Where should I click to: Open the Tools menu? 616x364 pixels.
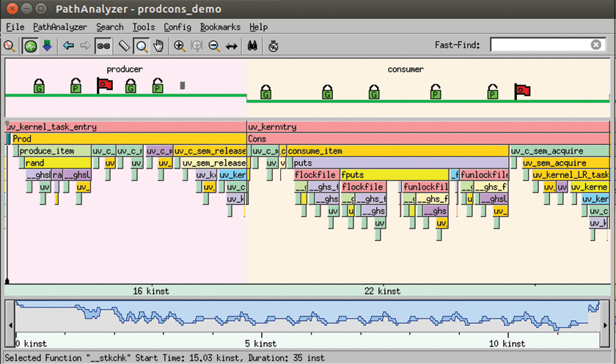pyautogui.click(x=144, y=27)
